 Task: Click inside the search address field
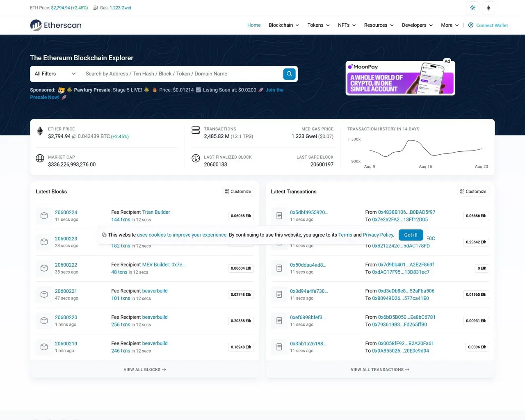(182, 74)
